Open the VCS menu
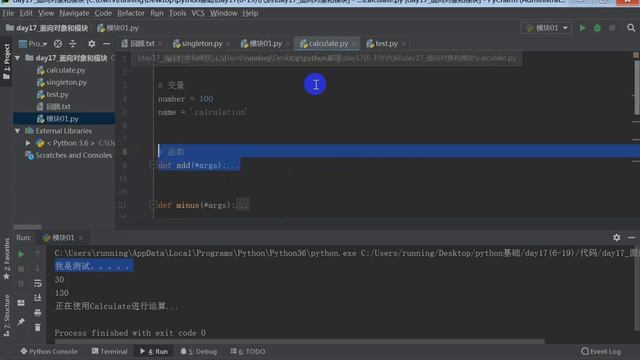This screenshot has width=640, height=360. (198, 13)
